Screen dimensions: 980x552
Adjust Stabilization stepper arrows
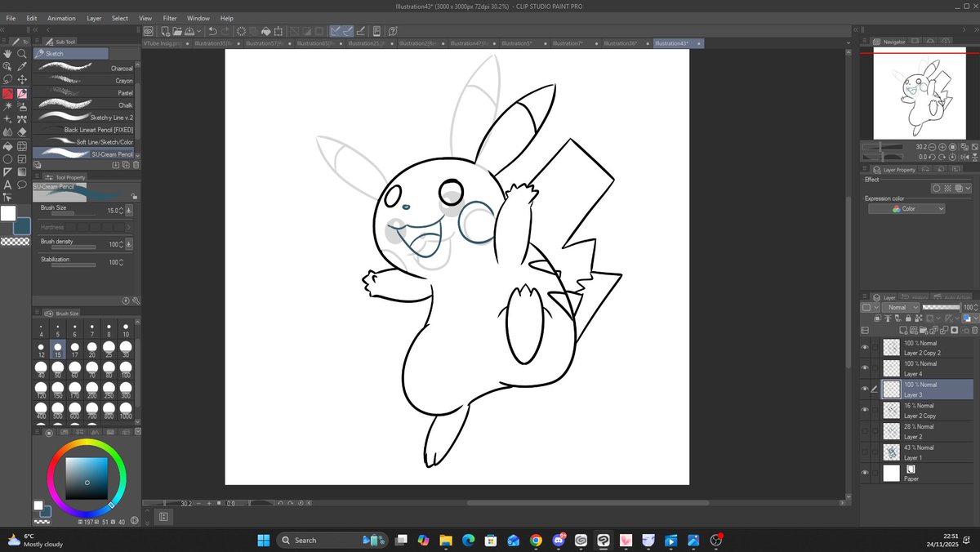click(x=121, y=262)
